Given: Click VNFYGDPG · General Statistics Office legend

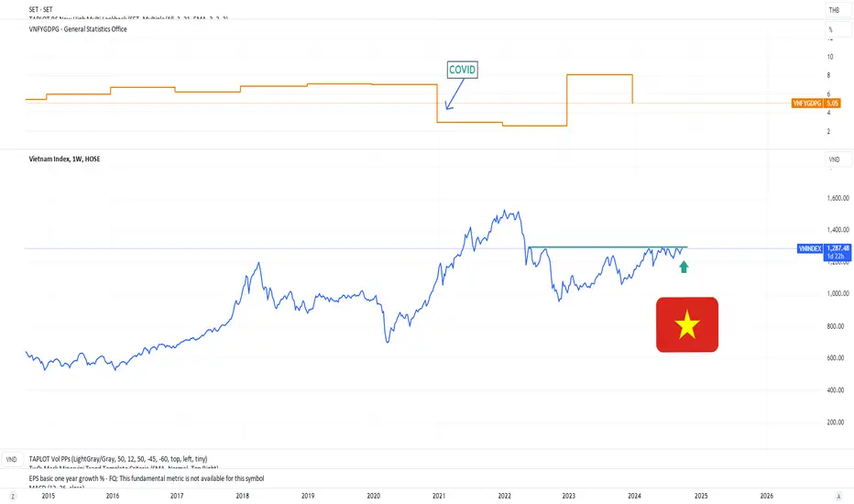Looking at the screenshot, I should click(x=78, y=29).
